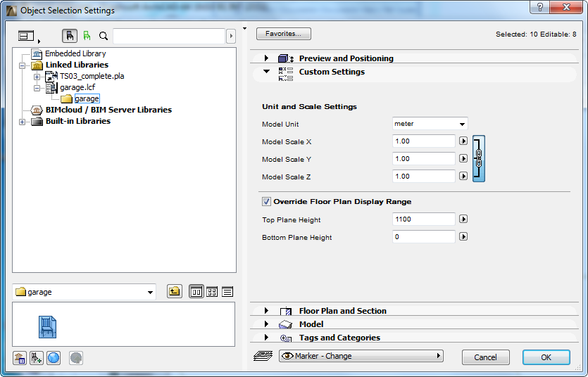Click the Top Plane Height field
This screenshot has width=588, height=377.
[424, 219]
